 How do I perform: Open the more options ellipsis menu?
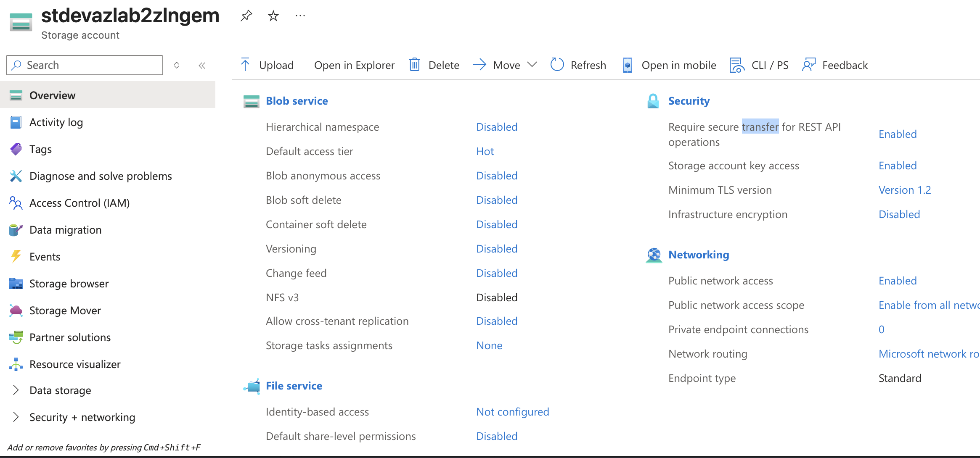(300, 16)
